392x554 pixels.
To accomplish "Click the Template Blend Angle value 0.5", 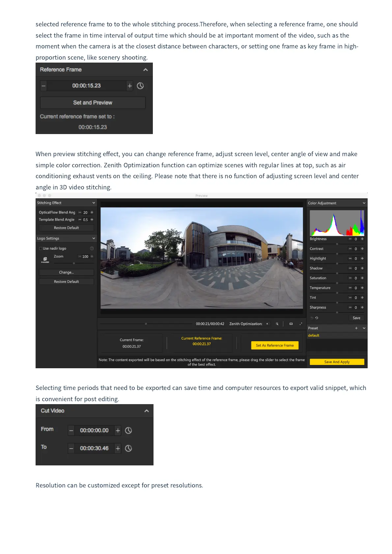I will tap(85, 220).
